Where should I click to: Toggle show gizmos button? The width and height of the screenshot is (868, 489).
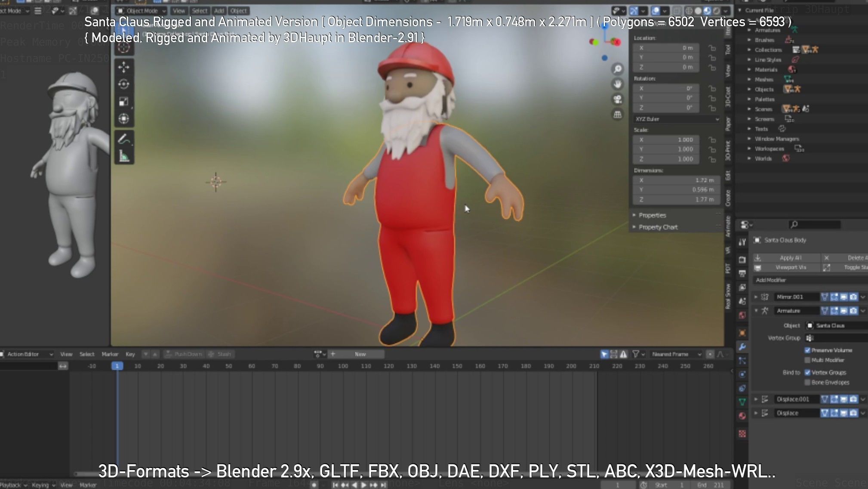634,11
